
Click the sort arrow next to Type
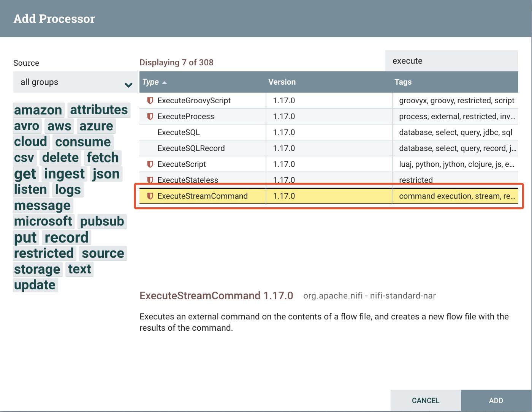pyautogui.click(x=165, y=82)
